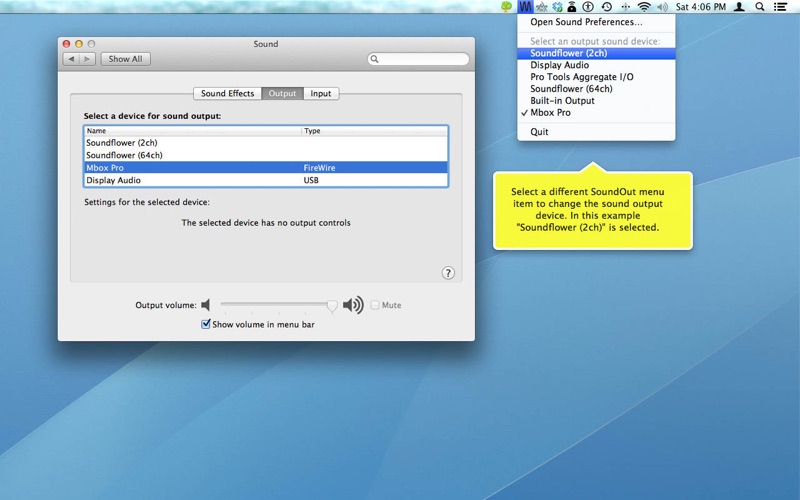Uncheck Show volume in menu bar
The height and width of the screenshot is (500, 800).
pos(206,324)
